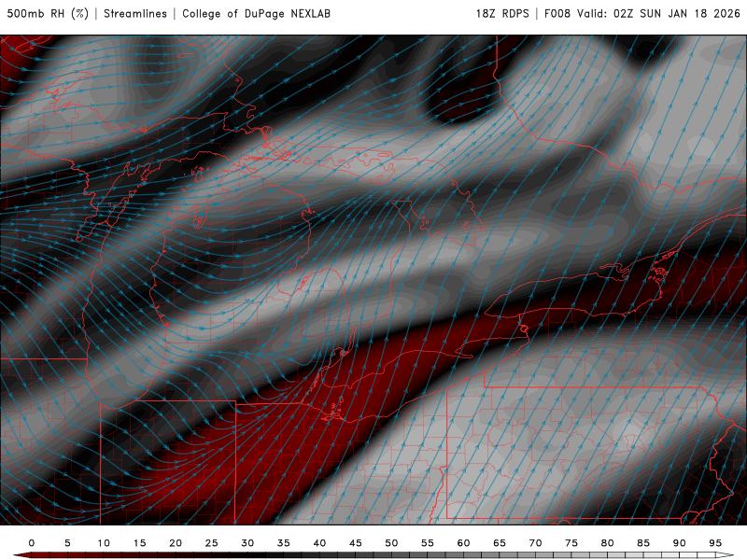Image resolution: width=747 pixels, height=560 pixels.
Task: Click the "F008" forecast hour text
Action: [557, 13]
